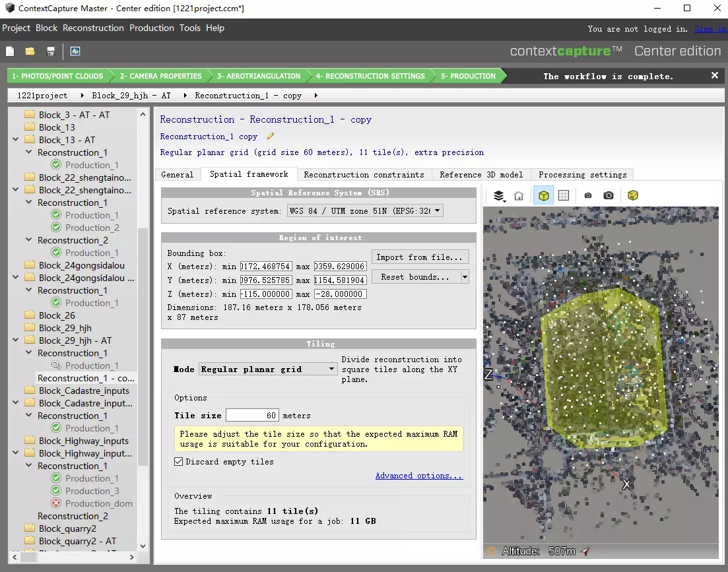
Task: Click the tree scrollbar down arrow
Action: tap(143, 546)
